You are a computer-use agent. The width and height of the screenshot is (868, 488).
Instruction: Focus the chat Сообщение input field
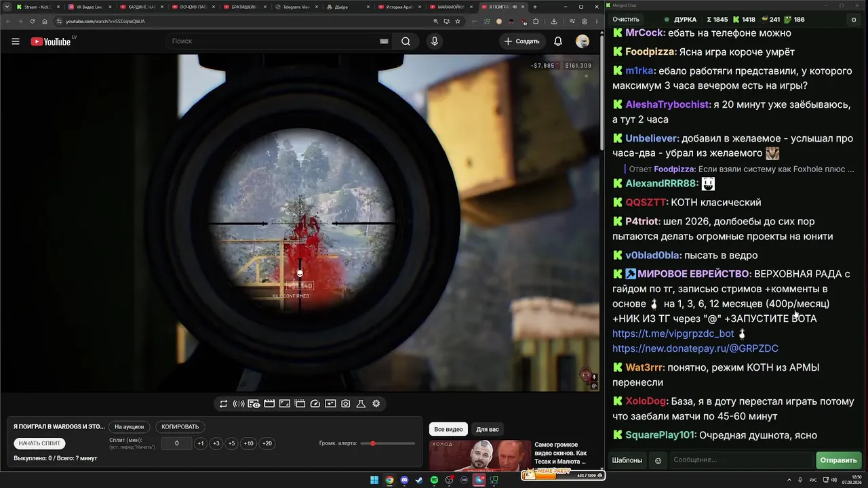tap(741, 461)
